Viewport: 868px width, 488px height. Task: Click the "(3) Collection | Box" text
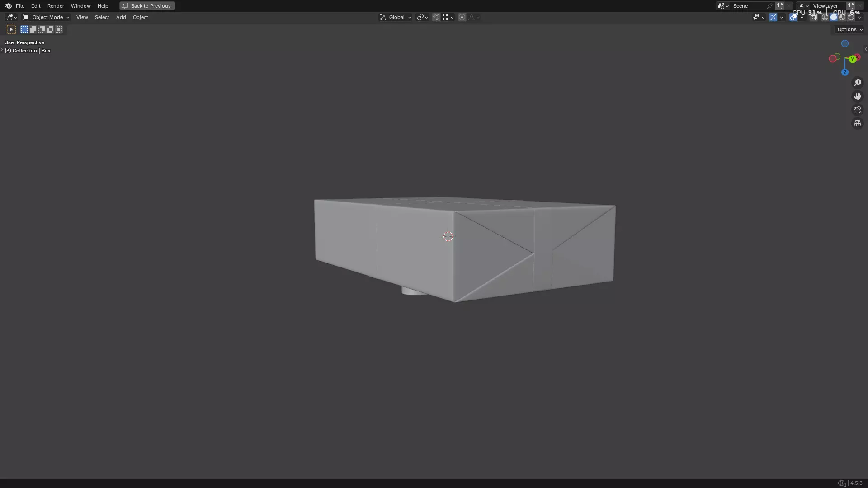point(28,51)
